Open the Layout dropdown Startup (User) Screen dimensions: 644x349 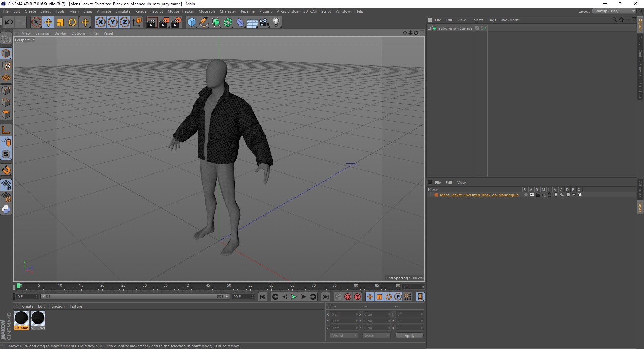[614, 11]
